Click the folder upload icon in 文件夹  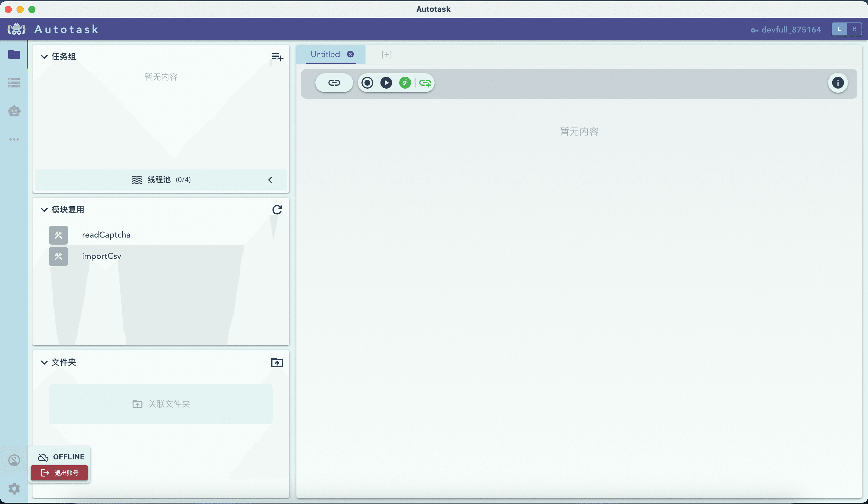pyautogui.click(x=277, y=363)
